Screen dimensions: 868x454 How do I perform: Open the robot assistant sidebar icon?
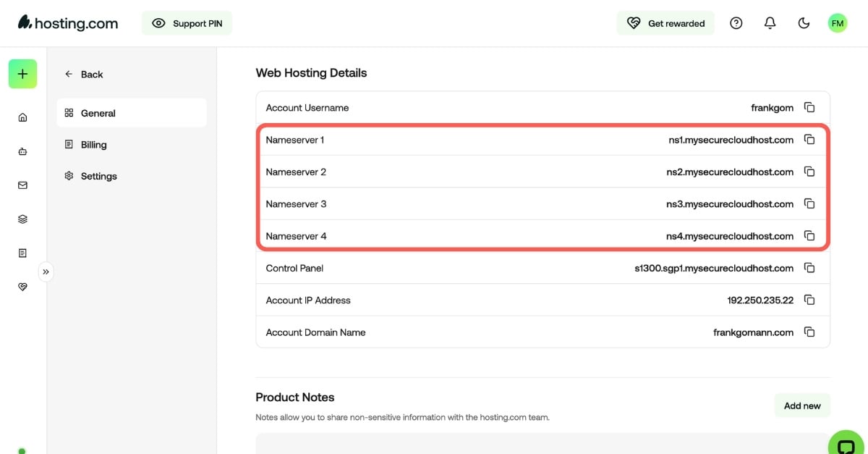(x=22, y=151)
